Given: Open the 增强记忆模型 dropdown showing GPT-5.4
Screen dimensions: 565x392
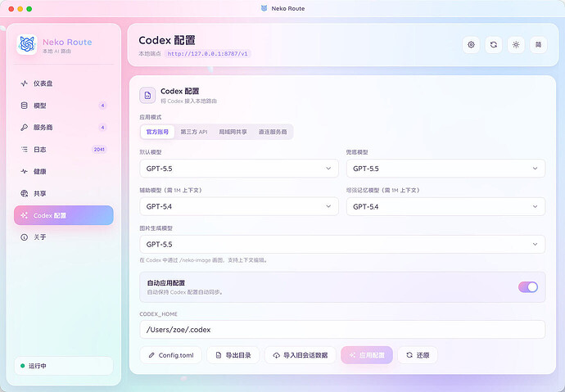Looking at the screenshot, I should pos(445,206).
